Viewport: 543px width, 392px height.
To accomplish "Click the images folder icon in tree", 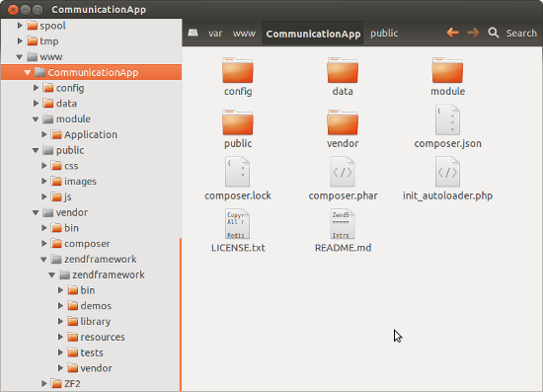I will pyautogui.click(x=56, y=182).
